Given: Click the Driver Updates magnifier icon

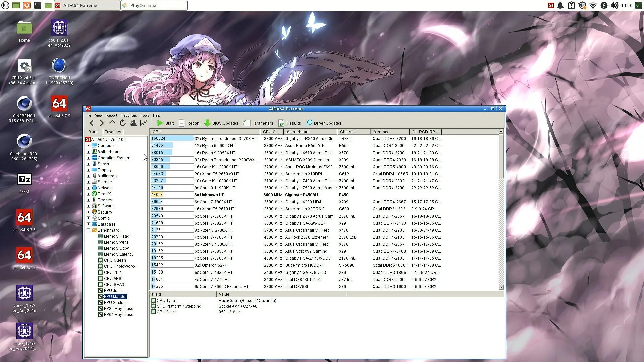Looking at the screenshot, I should [x=309, y=123].
